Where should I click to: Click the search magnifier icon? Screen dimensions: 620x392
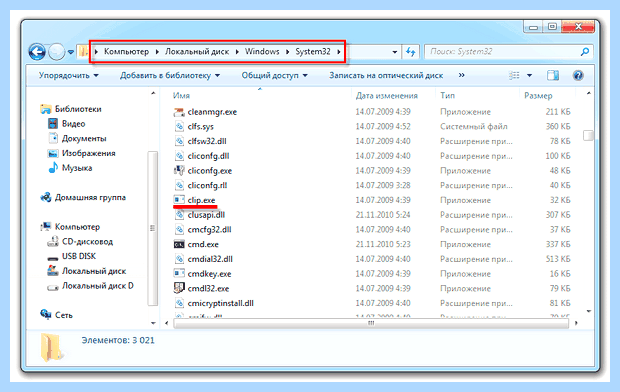(585, 51)
